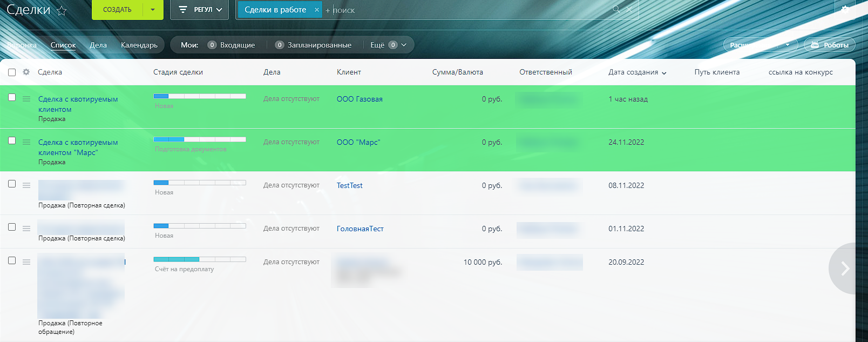The image size is (868, 342).
Task: Click stage progress bar of ООО Газовая deal
Action: [x=199, y=96]
